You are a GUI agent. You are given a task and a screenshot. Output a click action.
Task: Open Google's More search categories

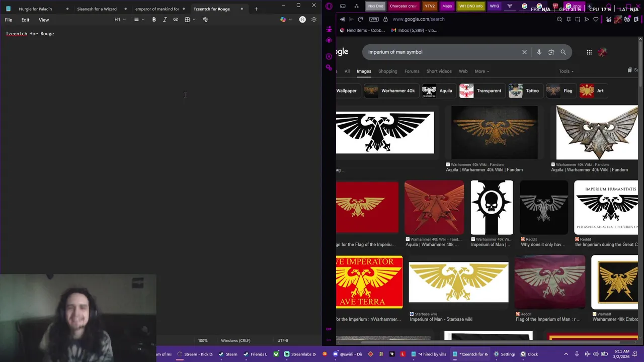click(481, 71)
